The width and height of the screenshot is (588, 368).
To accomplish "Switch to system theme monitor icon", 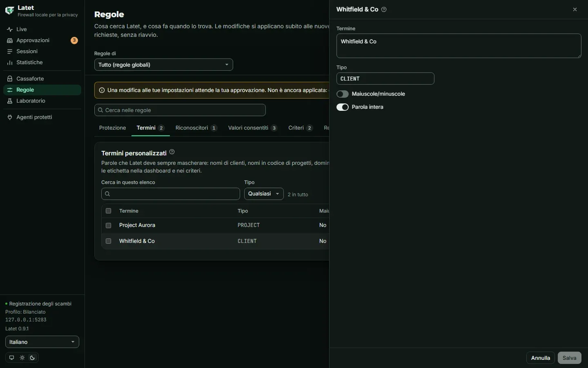I will point(11,358).
